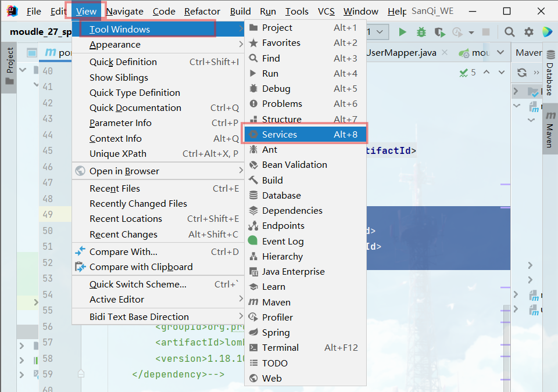Image resolution: width=558 pixels, height=392 pixels.
Task: Open the Problems tool window entry
Action: click(305, 103)
